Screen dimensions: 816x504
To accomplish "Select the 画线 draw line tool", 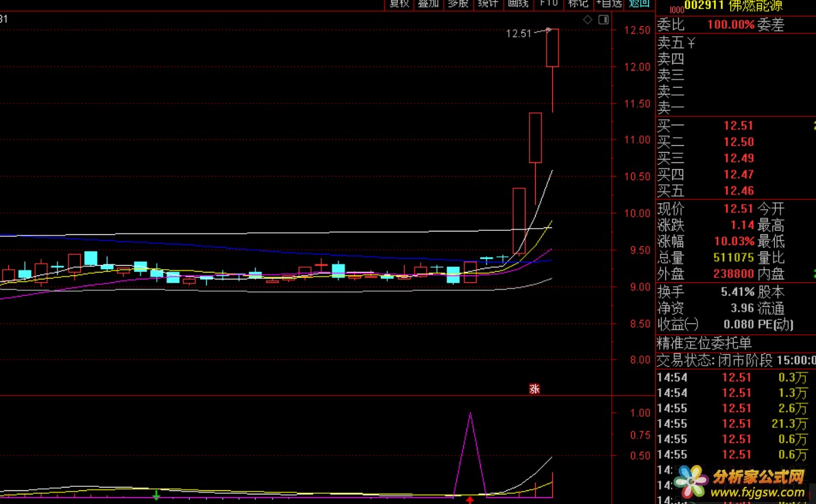I will (x=519, y=4).
